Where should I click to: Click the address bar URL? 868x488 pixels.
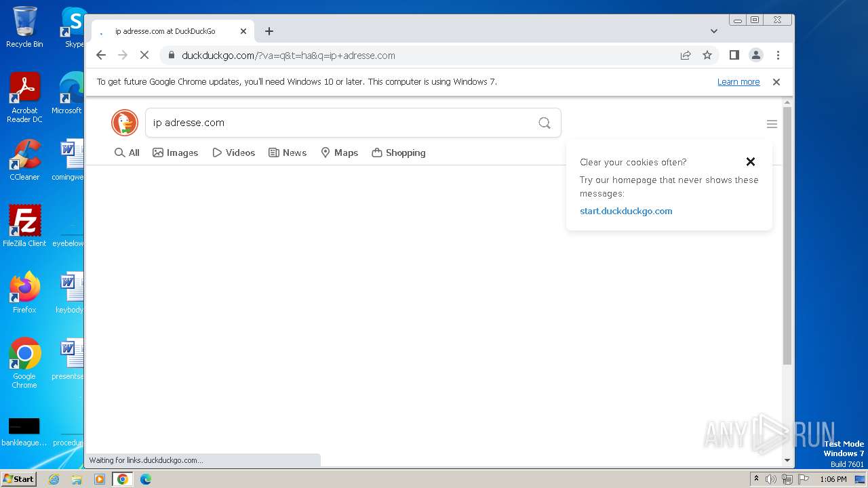coord(288,56)
